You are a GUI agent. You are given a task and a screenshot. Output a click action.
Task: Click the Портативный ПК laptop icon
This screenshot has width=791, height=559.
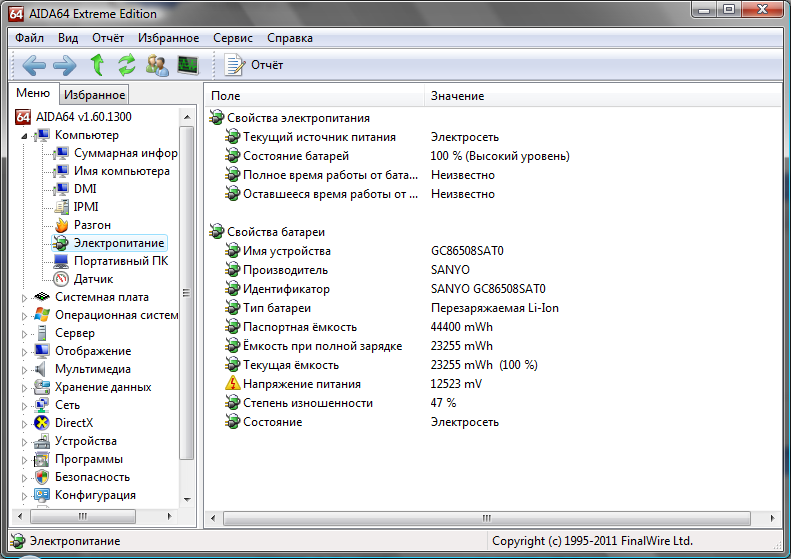click(x=61, y=261)
